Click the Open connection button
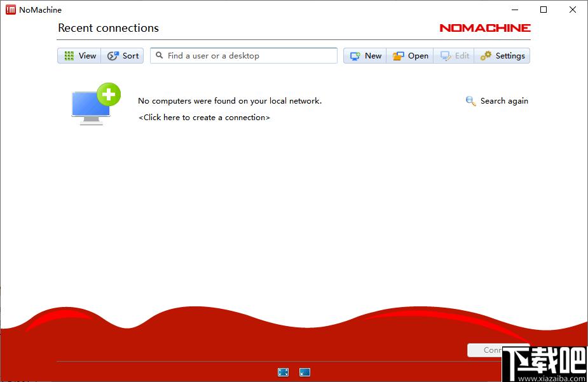This screenshot has height=382, width=588. [x=410, y=56]
